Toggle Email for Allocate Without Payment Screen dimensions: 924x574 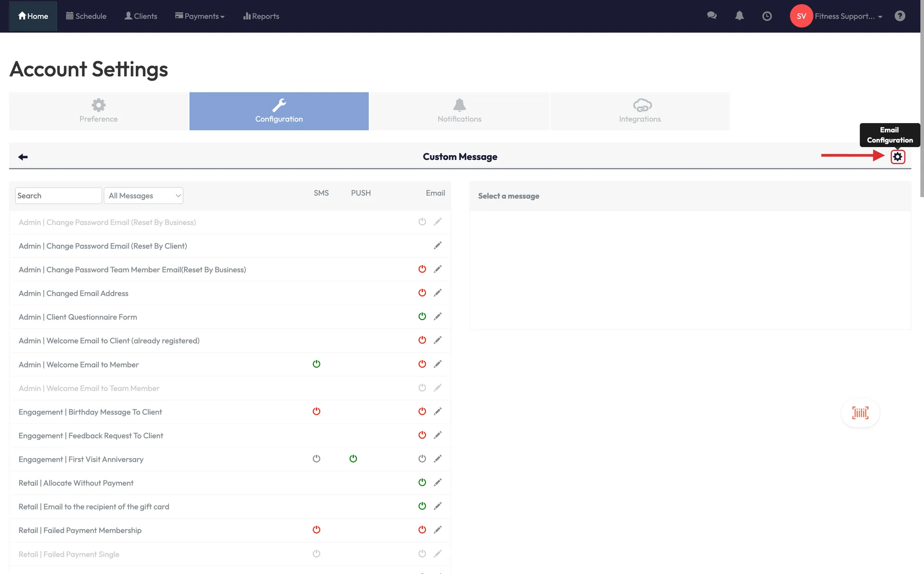(422, 482)
